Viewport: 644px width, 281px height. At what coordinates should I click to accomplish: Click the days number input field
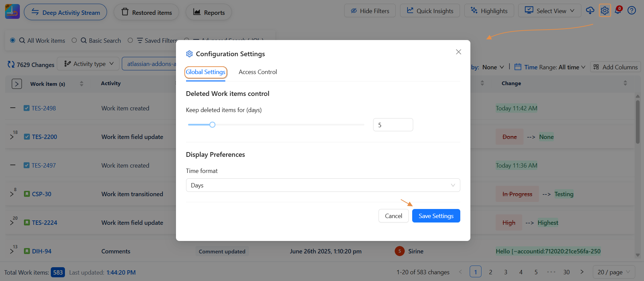click(393, 125)
